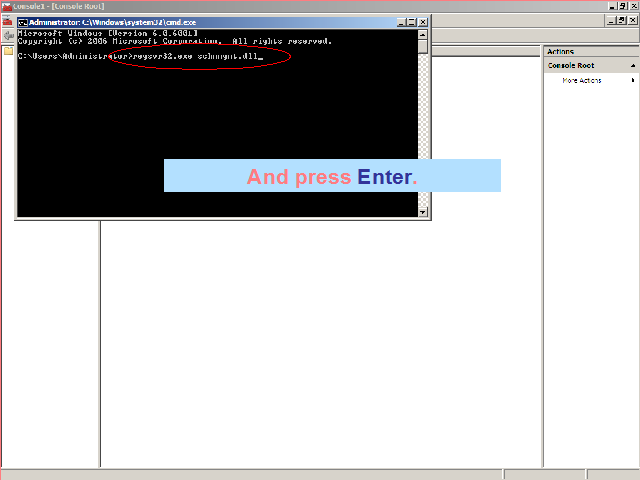Minimize the inner Console Root child window
640x480 pixels.
click(x=611, y=20)
